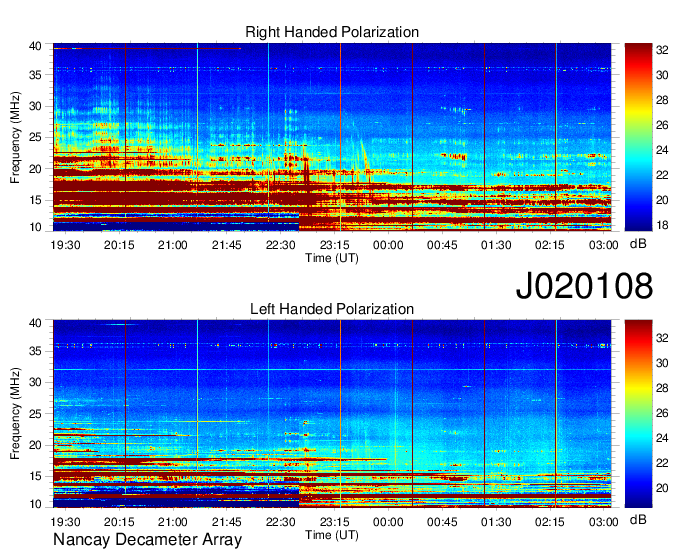The height and width of the screenshot is (552, 680).
Task: Click the 20 value on the bottom color bar scale
Action: tap(662, 488)
